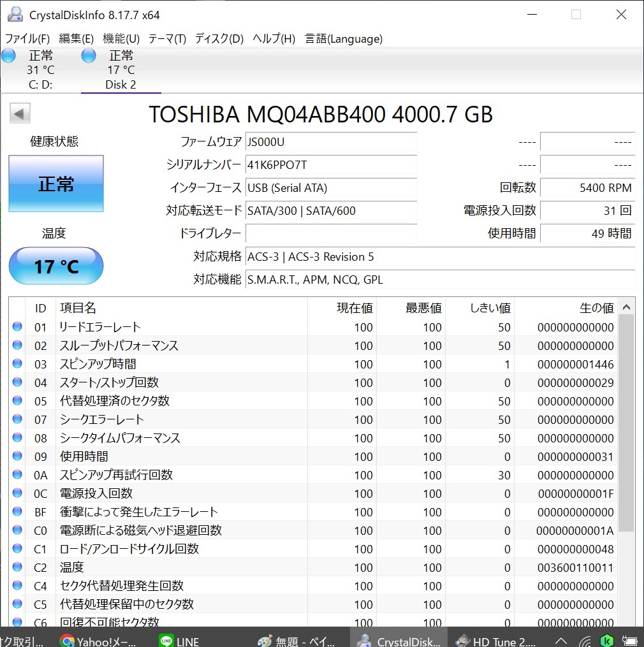Click the disk title TOSHIBA MQ04ABB400 4000.7 GB
The width and height of the screenshot is (644, 647).
[x=321, y=114]
